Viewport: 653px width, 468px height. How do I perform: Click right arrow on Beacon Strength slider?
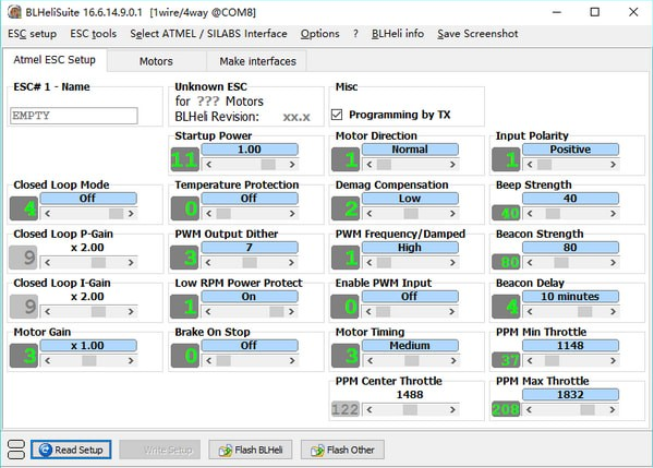click(x=613, y=263)
